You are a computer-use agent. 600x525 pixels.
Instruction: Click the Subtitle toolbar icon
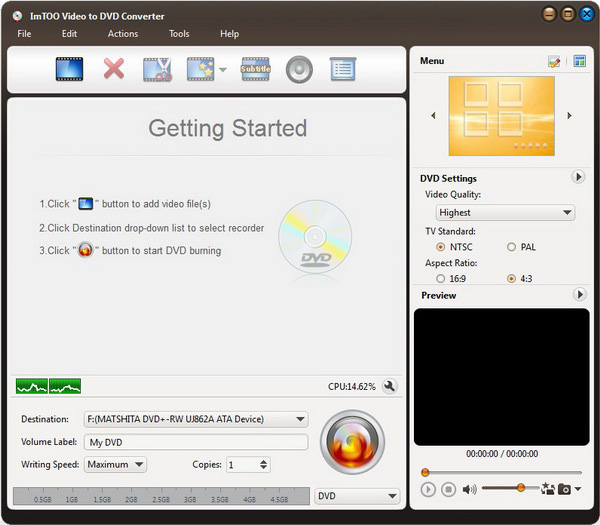(256, 69)
